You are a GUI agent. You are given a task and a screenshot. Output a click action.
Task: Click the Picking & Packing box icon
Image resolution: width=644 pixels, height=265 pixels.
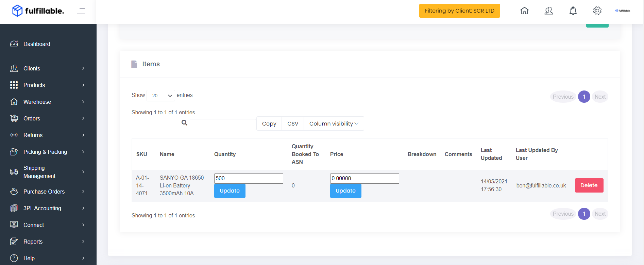[x=14, y=152]
